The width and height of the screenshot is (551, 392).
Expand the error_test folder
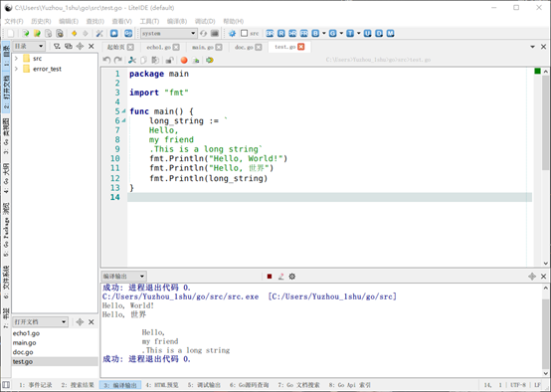16,69
